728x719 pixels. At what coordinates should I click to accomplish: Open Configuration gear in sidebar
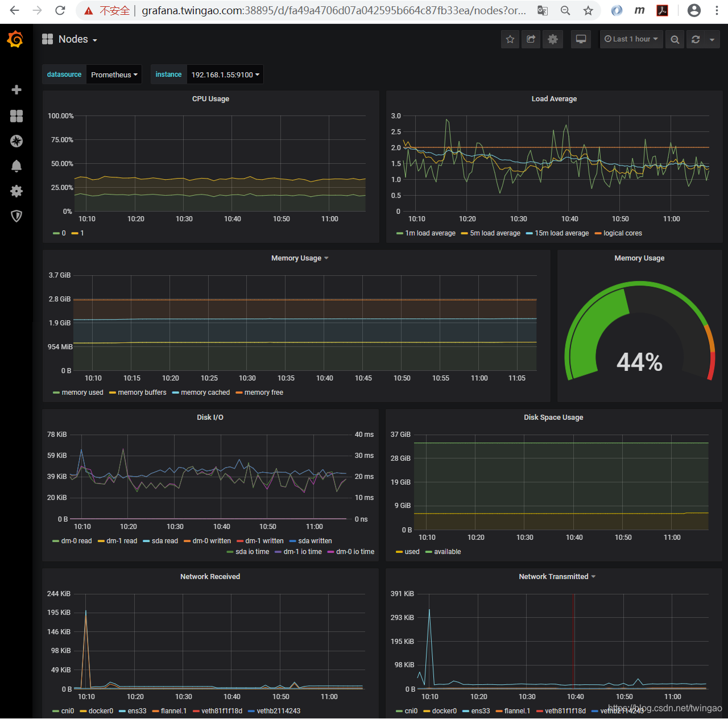click(x=16, y=191)
